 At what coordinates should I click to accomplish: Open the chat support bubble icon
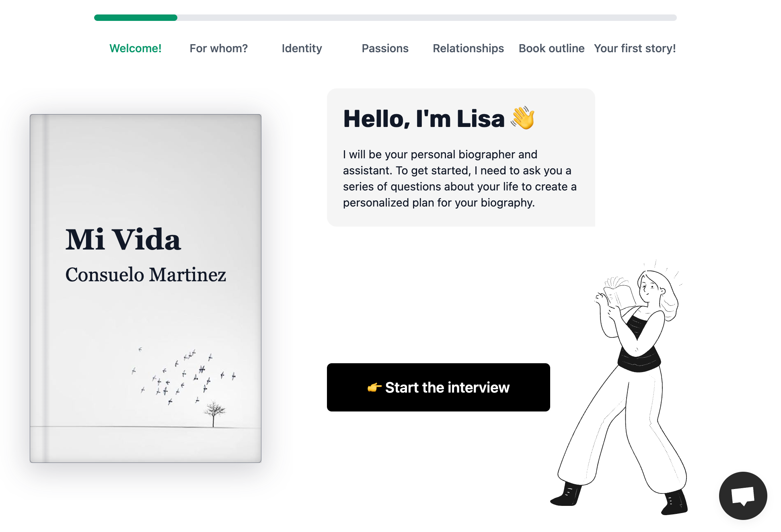tap(743, 495)
